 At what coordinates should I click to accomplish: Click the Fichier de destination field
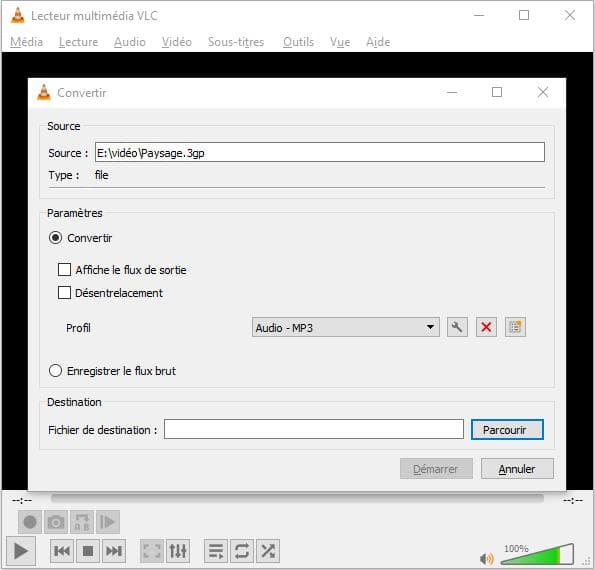click(314, 429)
